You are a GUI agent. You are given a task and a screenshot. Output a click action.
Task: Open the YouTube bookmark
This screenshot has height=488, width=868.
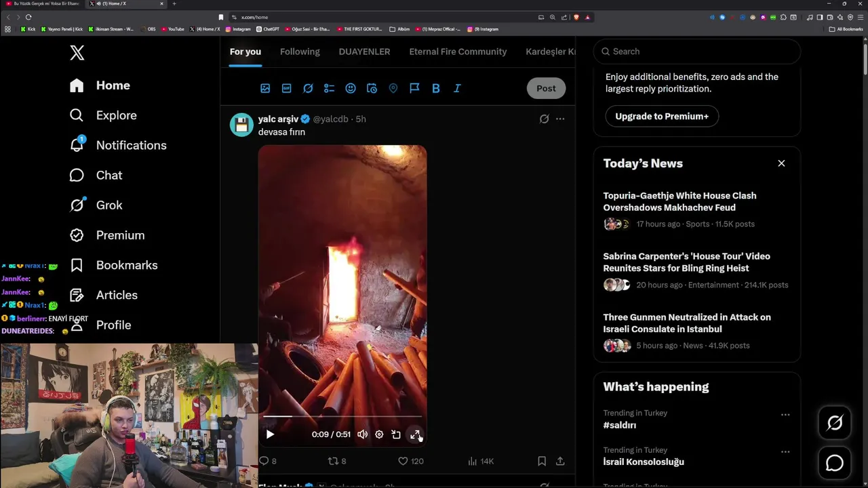click(x=173, y=29)
